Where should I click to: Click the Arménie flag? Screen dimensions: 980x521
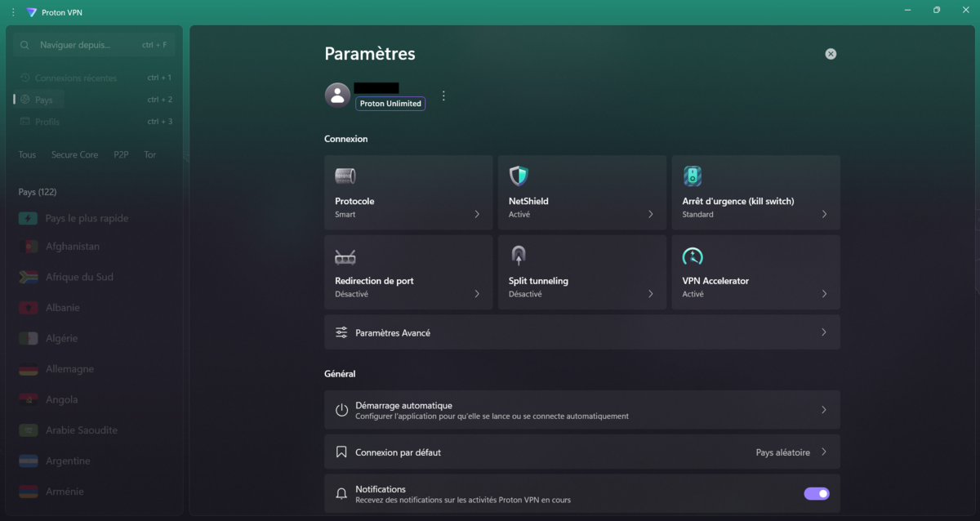(29, 492)
